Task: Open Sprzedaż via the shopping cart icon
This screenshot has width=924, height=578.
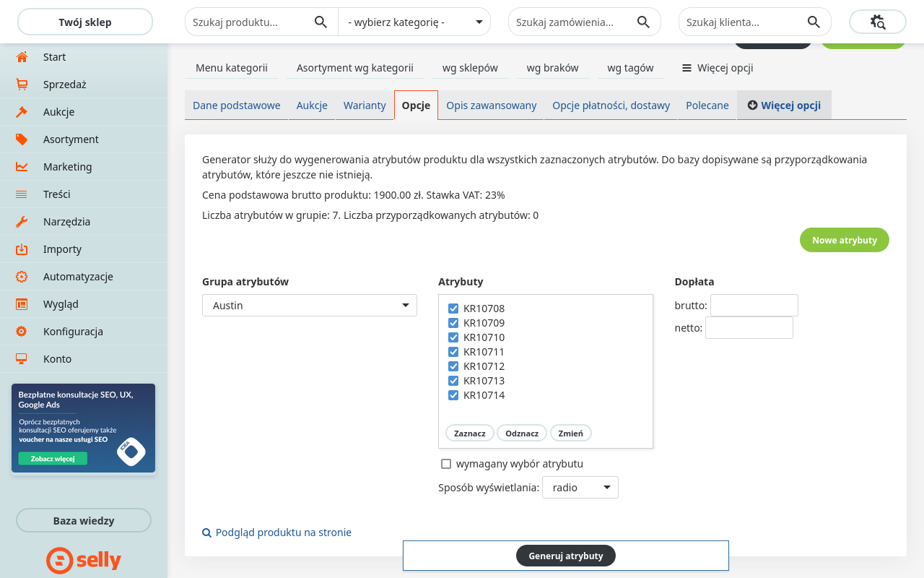Action: [x=22, y=85]
